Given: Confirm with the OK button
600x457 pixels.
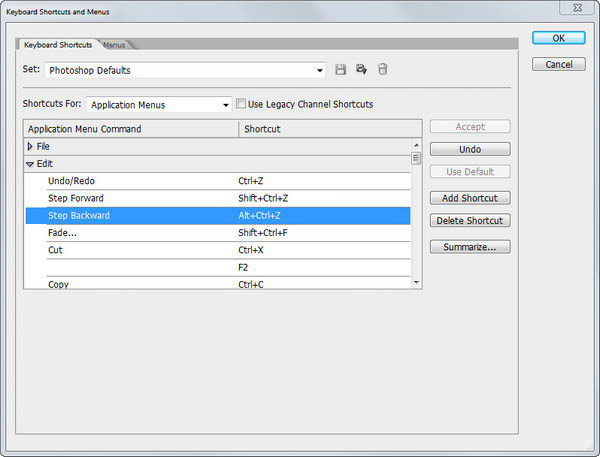Looking at the screenshot, I should coord(558,38).
